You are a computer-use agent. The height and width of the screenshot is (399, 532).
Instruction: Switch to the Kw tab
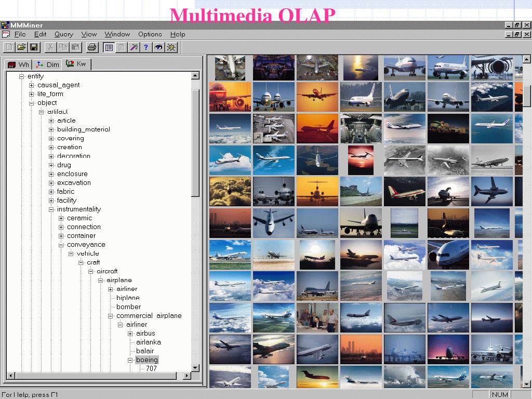click(x=76, y=64)
